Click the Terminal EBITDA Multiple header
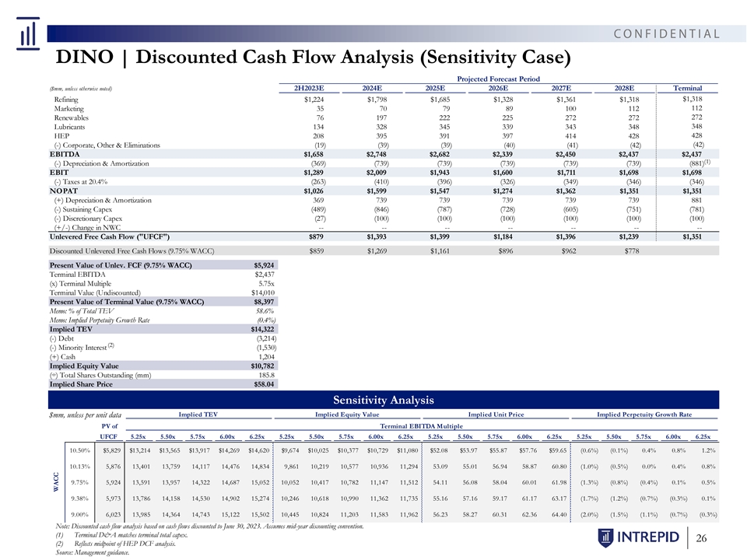Viewport: 747px width, 560px height. click(421, 426)
